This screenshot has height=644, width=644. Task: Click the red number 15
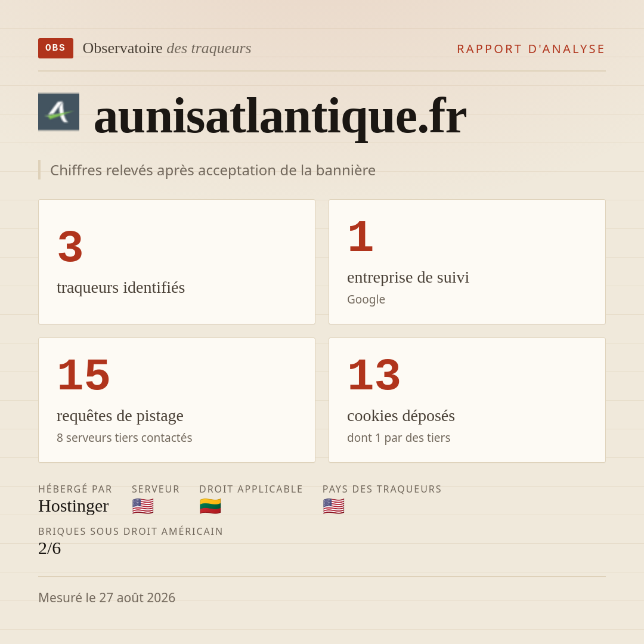[x=83, y=375]
